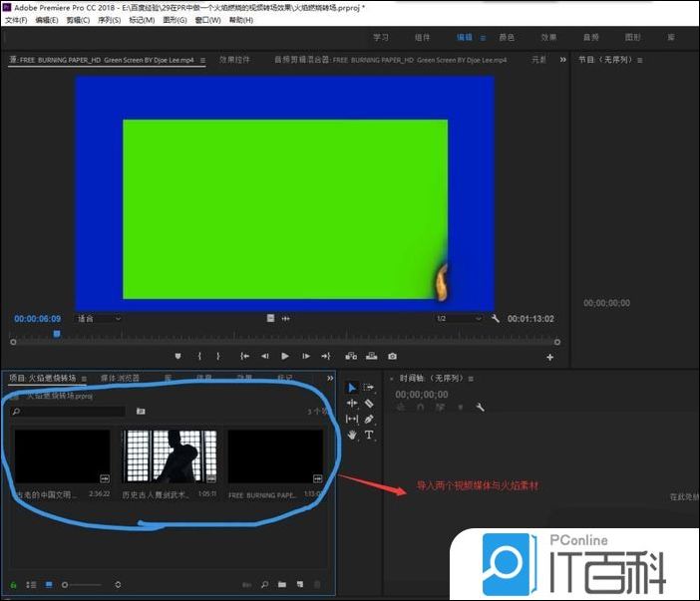Toggle project read-only lock icon
Viewport: 700px width, 601px height.
13,584
